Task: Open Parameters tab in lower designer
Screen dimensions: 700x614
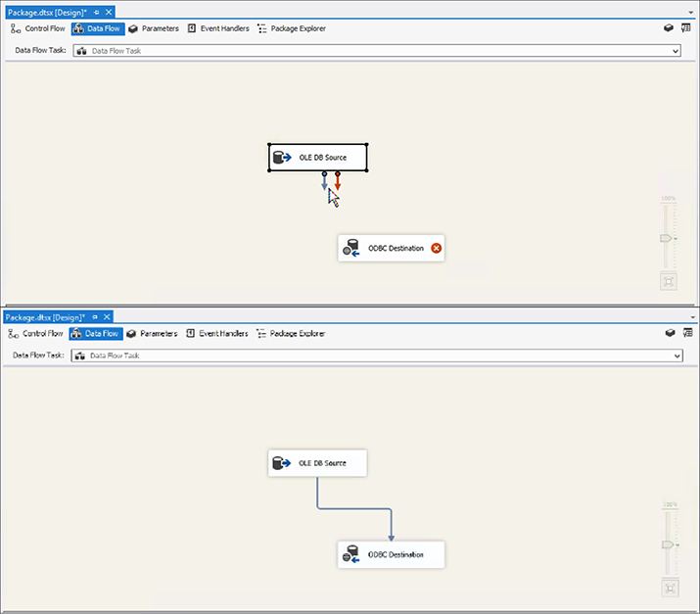Action: click(x=152, y=334)
